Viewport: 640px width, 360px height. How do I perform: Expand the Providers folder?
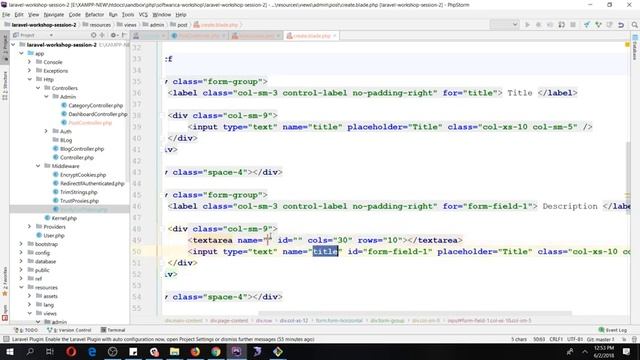pos(29,227)
